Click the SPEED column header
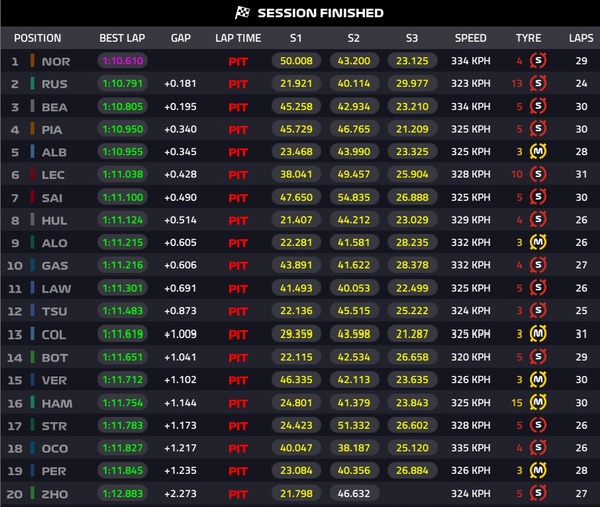600x507 pixels. point(471,38)
